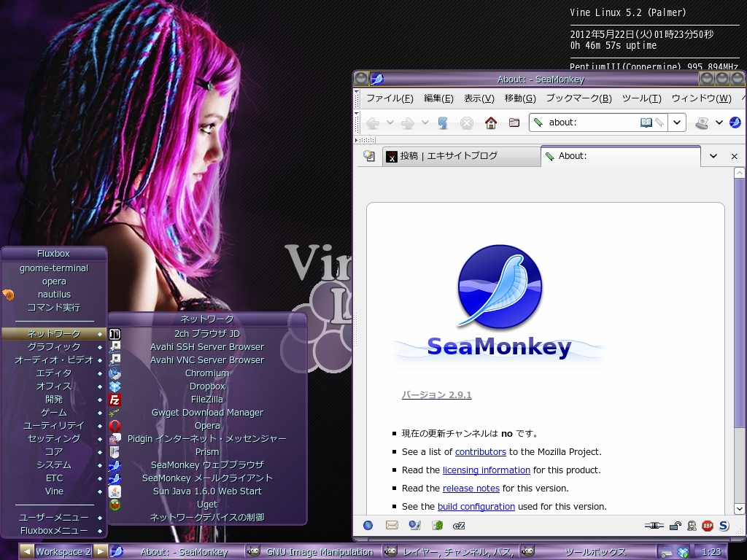The height and width of the screenshot is (560, 747).
Task: Open Address Book icon in the status bar
Action: point(438,525)
